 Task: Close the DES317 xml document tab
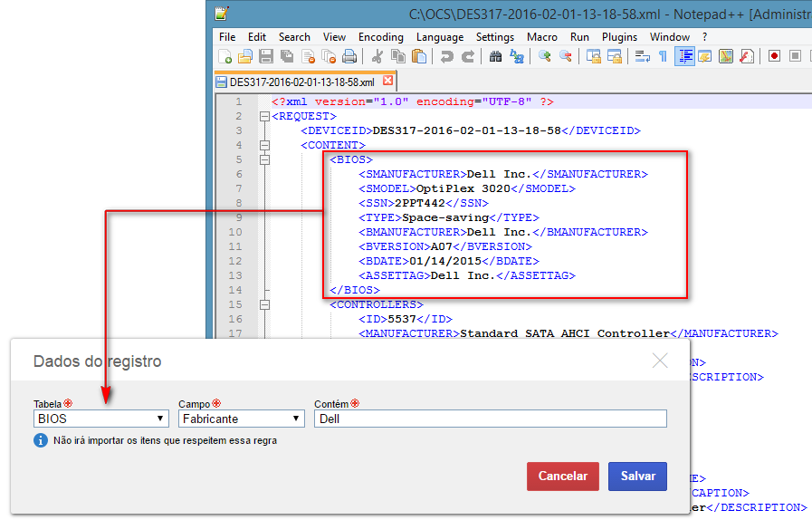coord(387,81)
